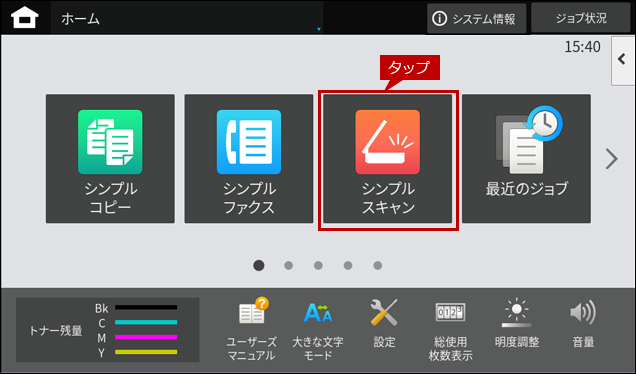
Task: Tap the toner level (トナー残量) panel
Action: (x=107, y=330)
